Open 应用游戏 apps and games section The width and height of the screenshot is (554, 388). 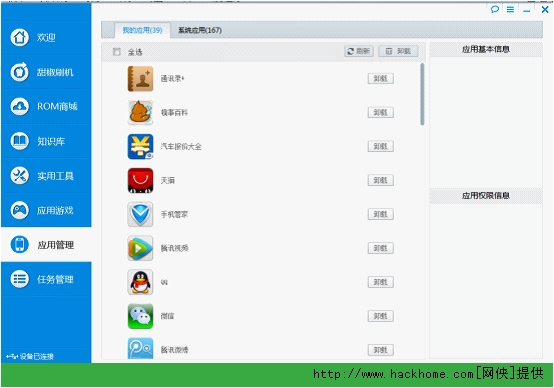pyautogui.click(x=46, y=210)
